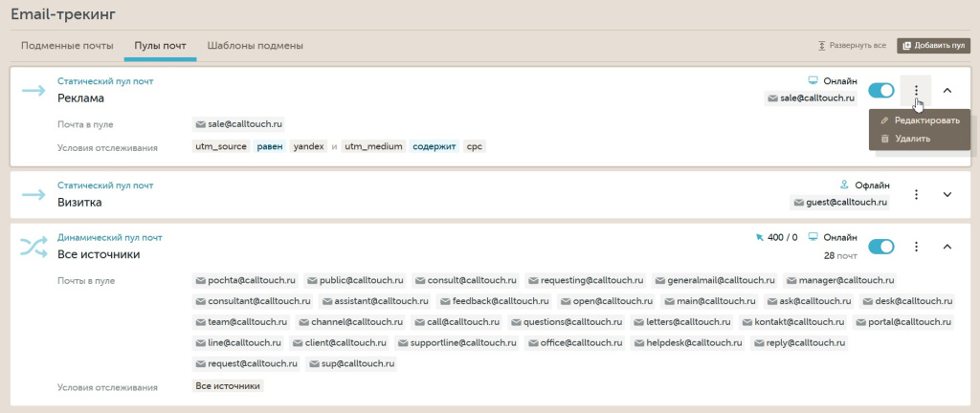Image resolution: width=980 pixels, height=413 pixels.
Task: Click envelope icon of sup@calltouch.ru
Action: click(x=314, y=363)
